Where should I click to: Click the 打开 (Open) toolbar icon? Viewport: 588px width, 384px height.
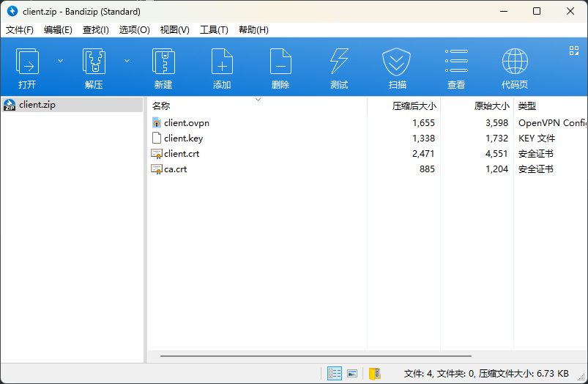(27, 61)
